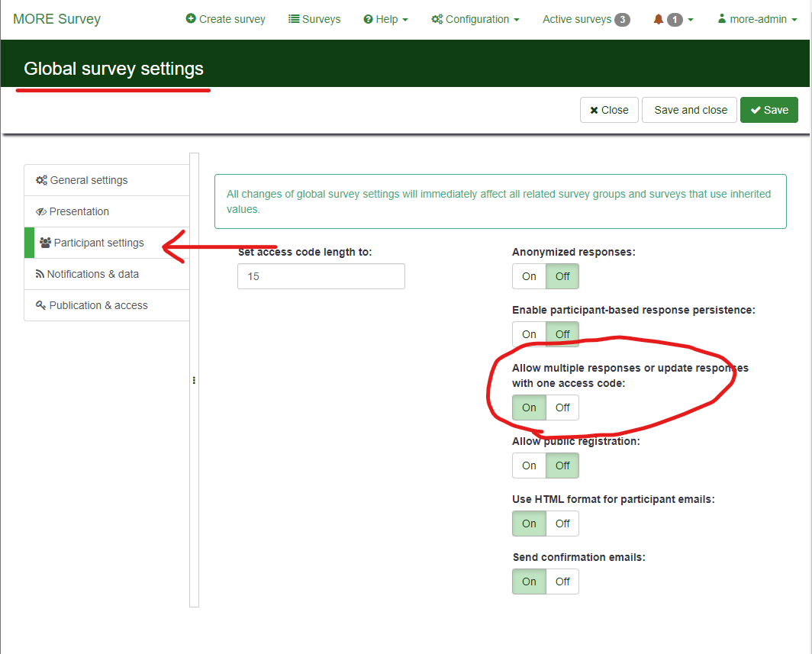Select On for HTML format emails
The height and width of the screenshot is (654, 812).
pos(529,524)
